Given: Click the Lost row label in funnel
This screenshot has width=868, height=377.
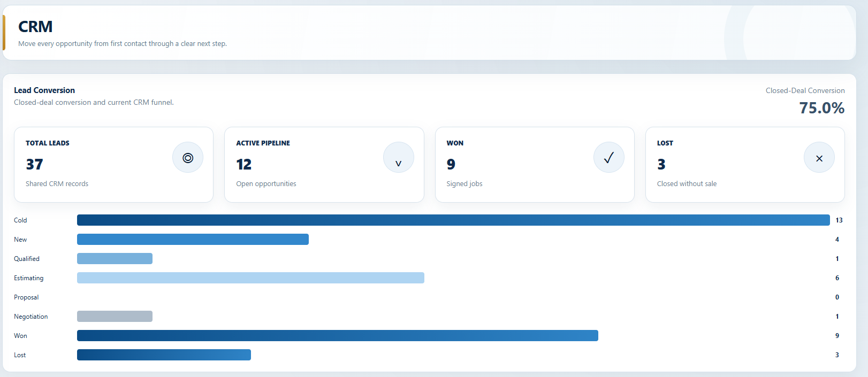Looking at the screenshot, I should 20,355.
